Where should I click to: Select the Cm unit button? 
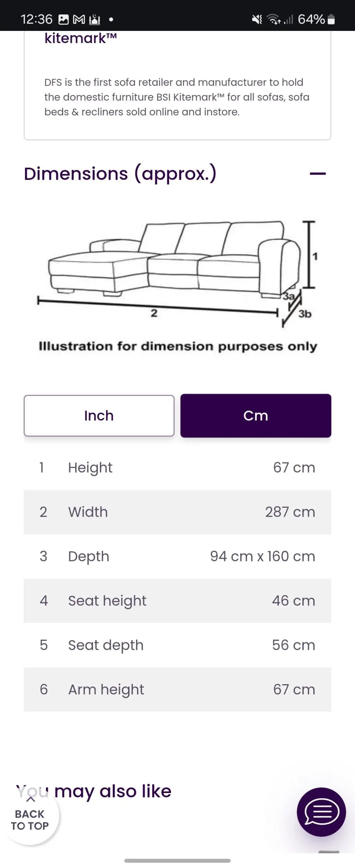pyautogui.click(x=256, y=416)
